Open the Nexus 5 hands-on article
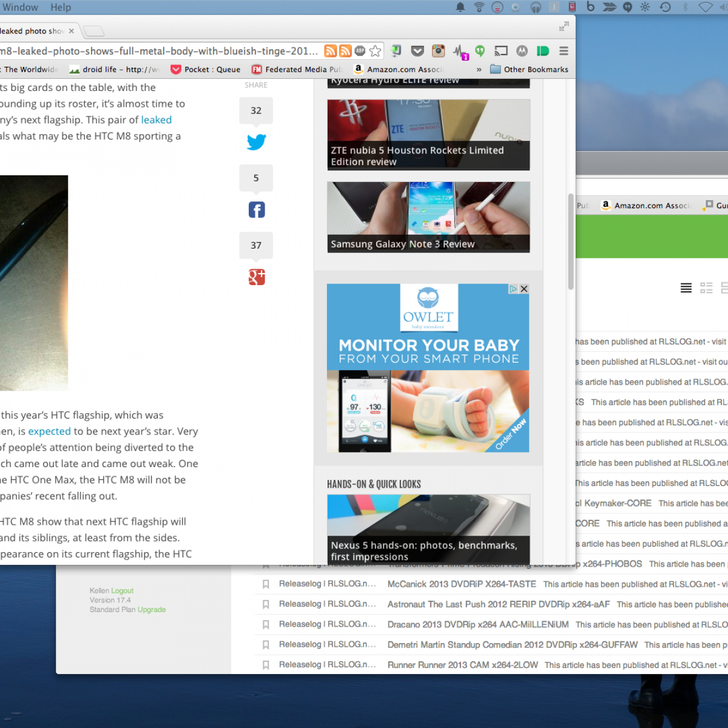The image size is (728, 728). pyautogui.click(x=429, y=530)
